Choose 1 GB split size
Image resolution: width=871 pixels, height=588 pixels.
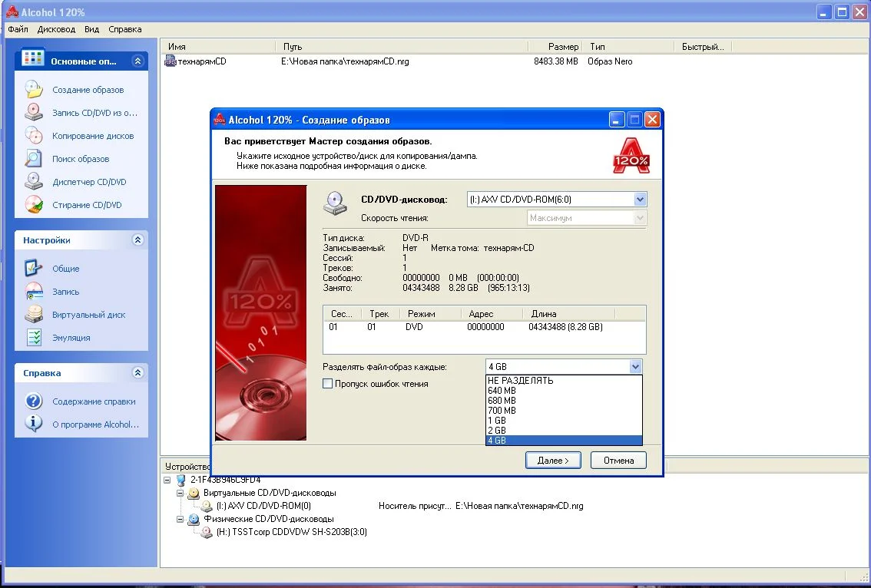click(564, 421)
